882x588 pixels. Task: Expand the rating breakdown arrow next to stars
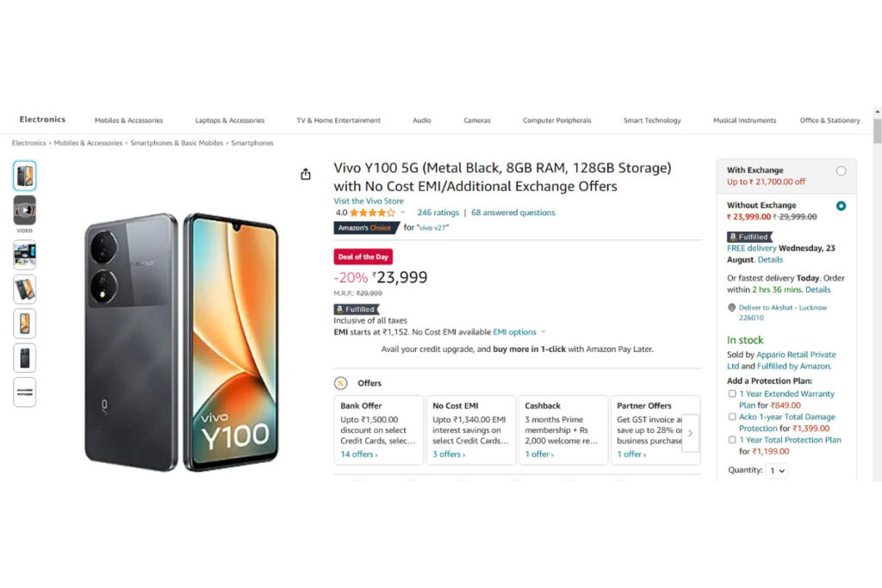(x=403, y=213)
